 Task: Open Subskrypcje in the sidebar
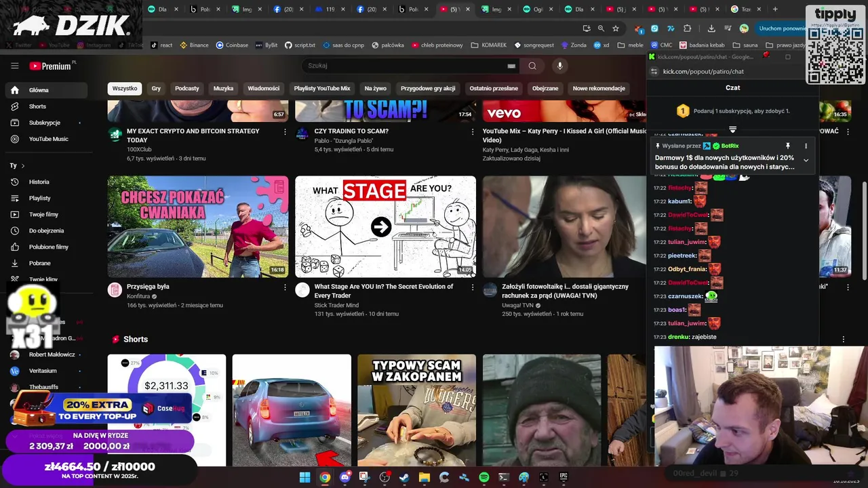click(x=45, y=123)
